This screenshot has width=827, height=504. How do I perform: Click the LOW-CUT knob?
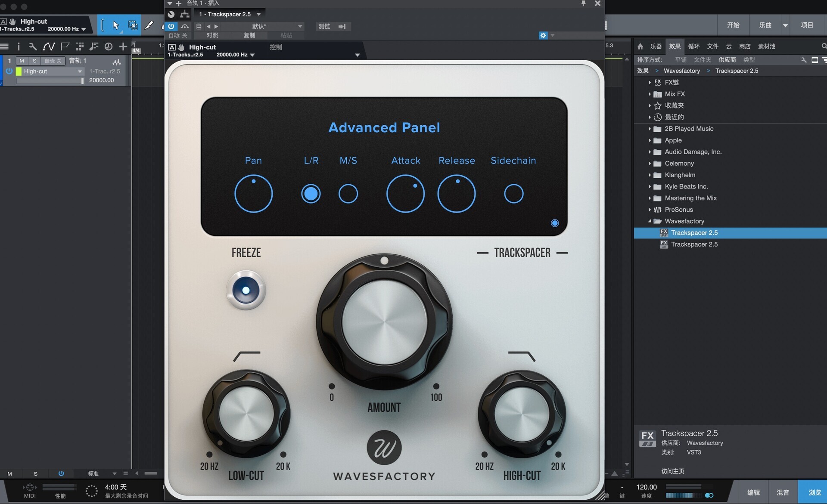(x=246, y=414)
